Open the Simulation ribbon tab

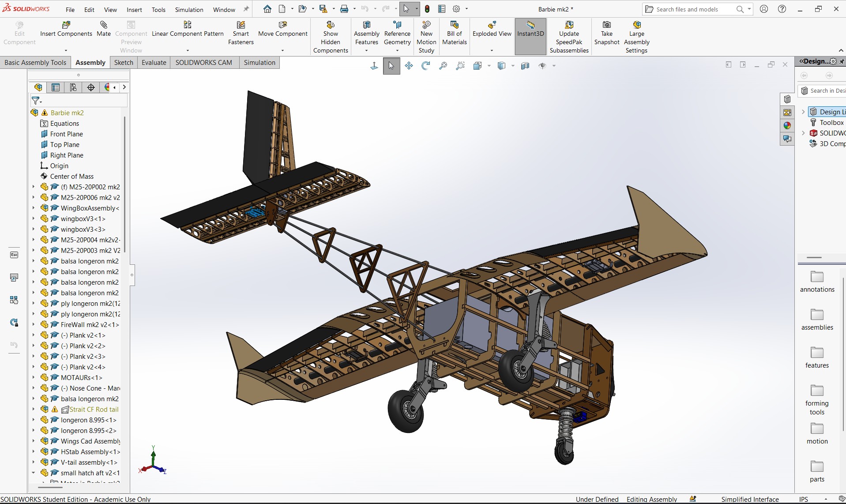(x=259, y=62)
